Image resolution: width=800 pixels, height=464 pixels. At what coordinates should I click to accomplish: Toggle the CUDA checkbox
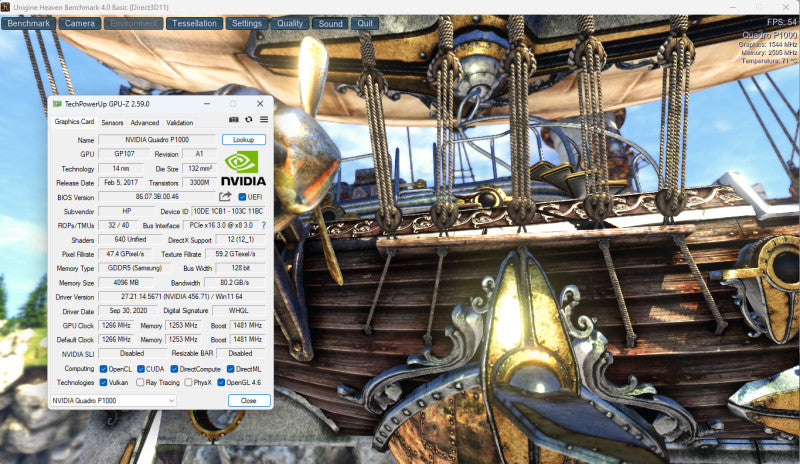(x=141, y=369)
